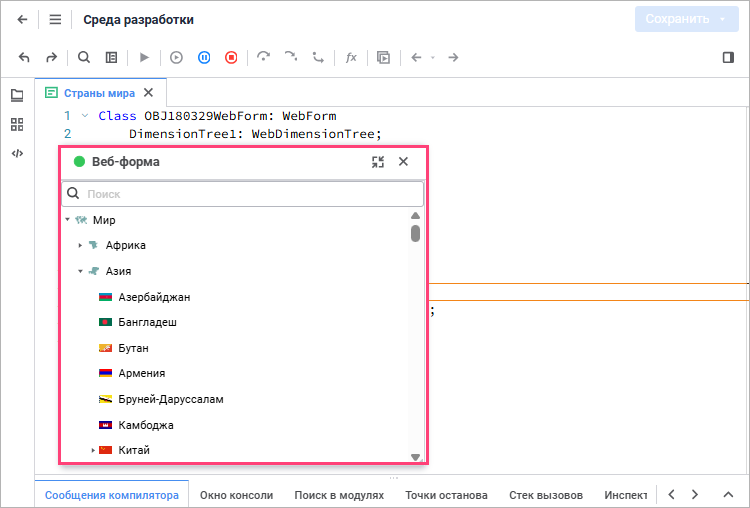
Task: Click the tree scrollbar down arrow
Action: [x=416, y=457]
